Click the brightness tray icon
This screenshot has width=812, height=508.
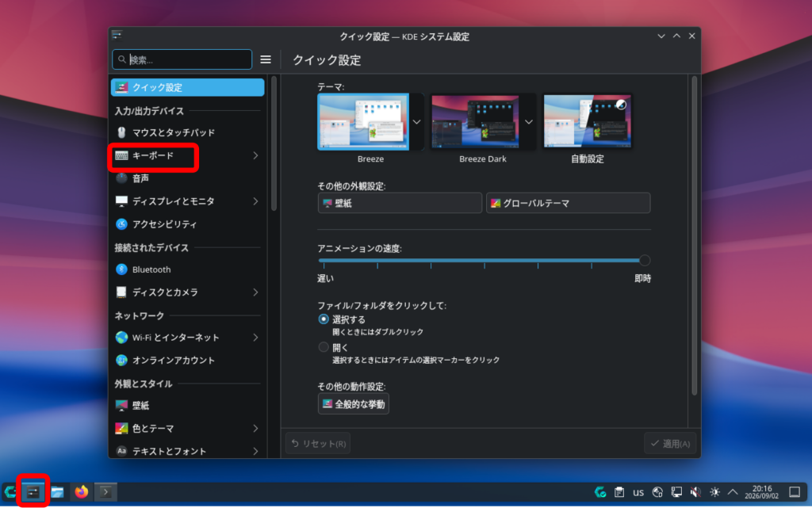714,492
